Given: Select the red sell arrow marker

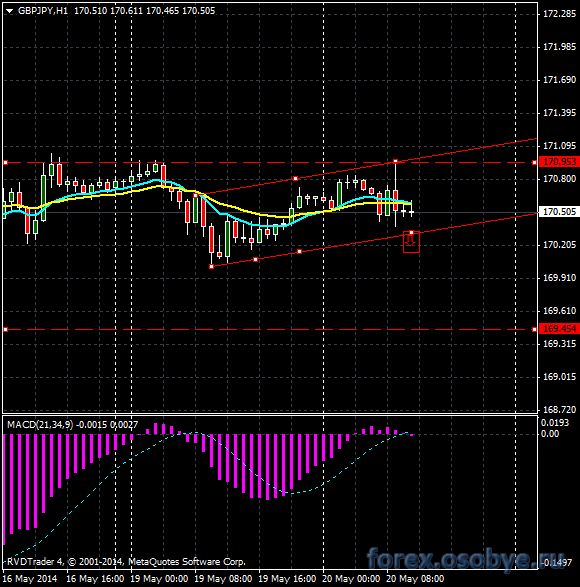Looking at the screenshot, I should (411, 243).
